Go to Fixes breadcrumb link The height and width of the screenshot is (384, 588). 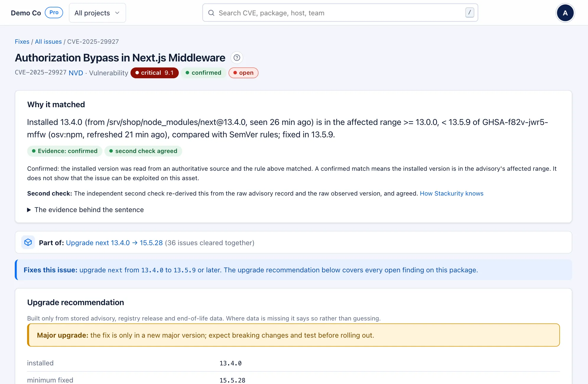coord(22,42)
